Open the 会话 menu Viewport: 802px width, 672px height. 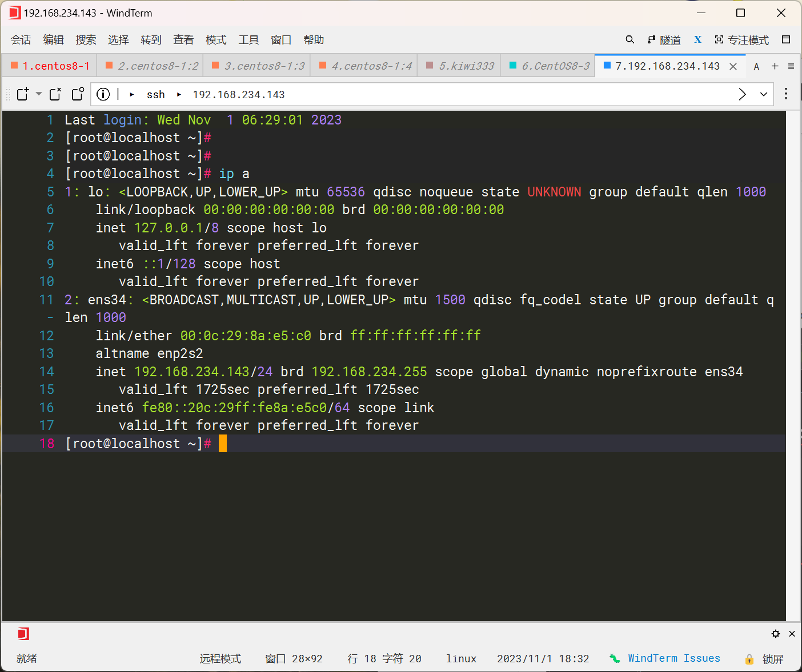coord(21,39)
